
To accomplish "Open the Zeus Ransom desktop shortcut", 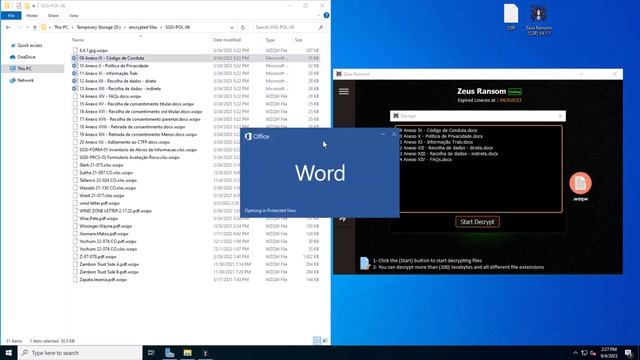I will tap(538, 20).
